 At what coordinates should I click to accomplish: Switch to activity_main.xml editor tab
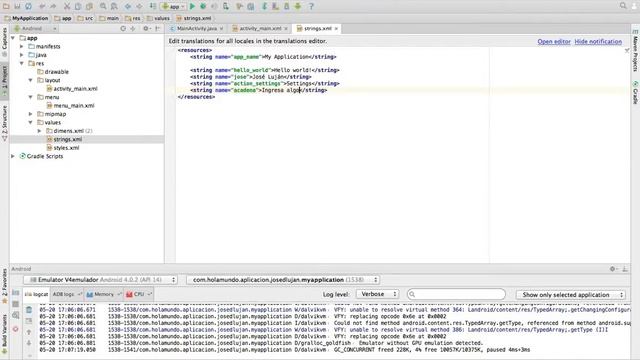coord(260,29)
